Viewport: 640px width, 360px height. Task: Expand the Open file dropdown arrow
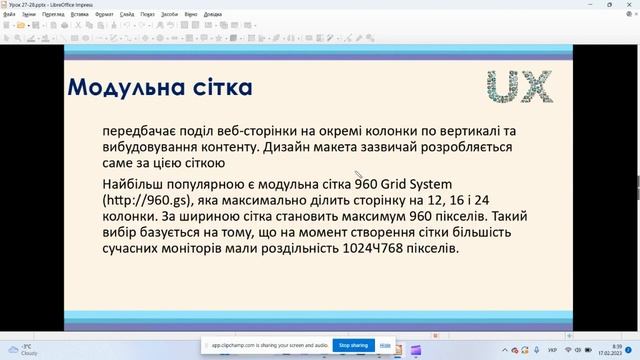pos(28,25)
